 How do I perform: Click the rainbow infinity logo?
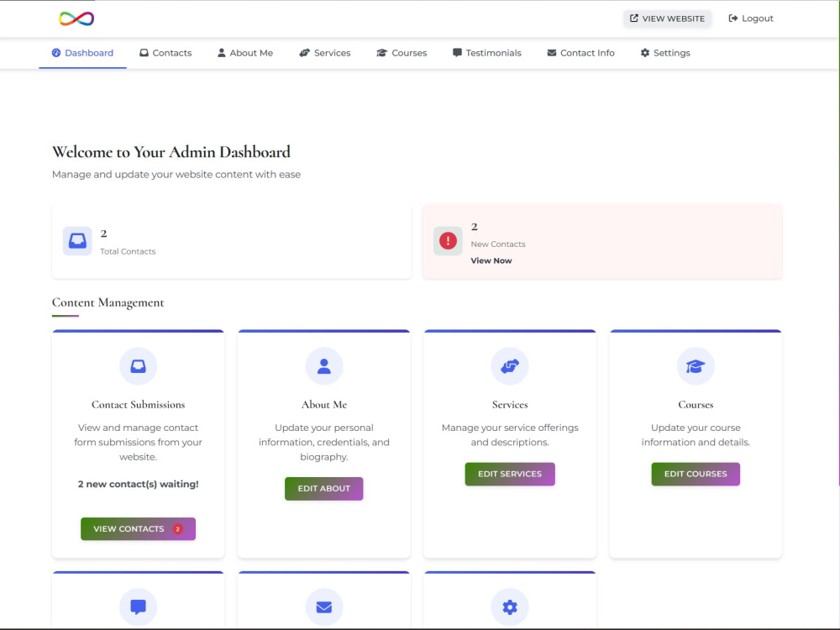[76, 18]
